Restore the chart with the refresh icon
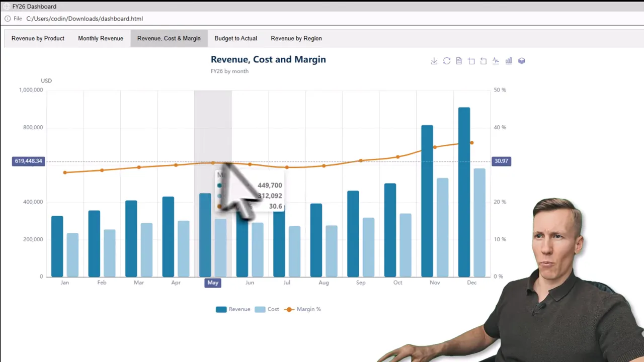This screenshot has height=362, width=644. [x=447, y=61]
